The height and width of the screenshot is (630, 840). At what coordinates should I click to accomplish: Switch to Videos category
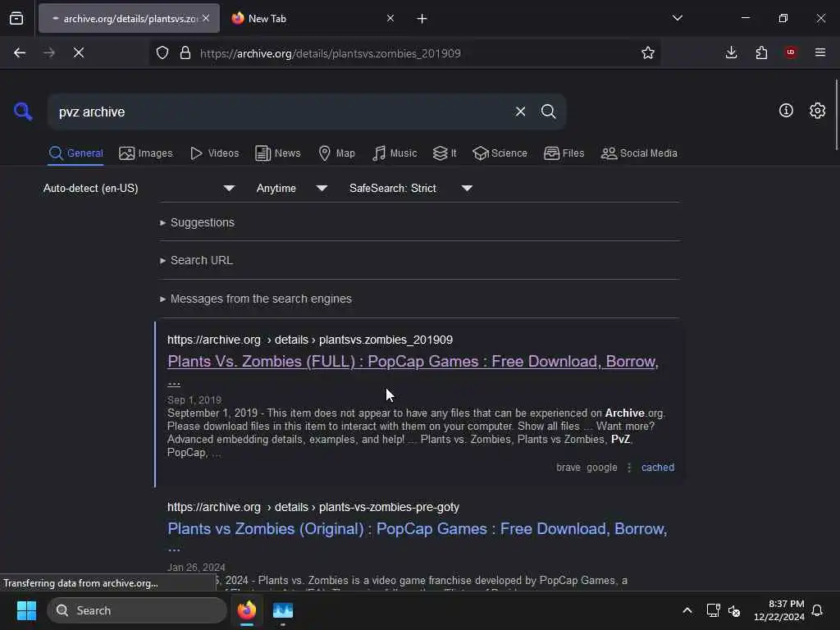point(215,153)
